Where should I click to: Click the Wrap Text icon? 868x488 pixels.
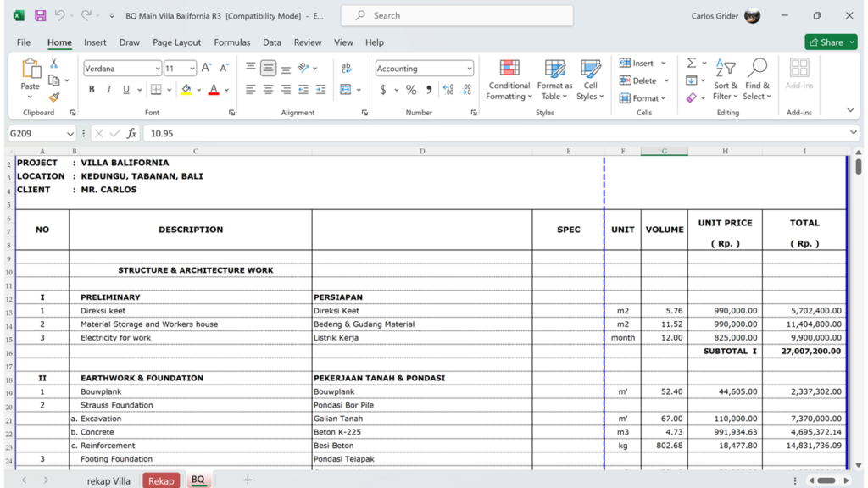[x=346, y=68]
